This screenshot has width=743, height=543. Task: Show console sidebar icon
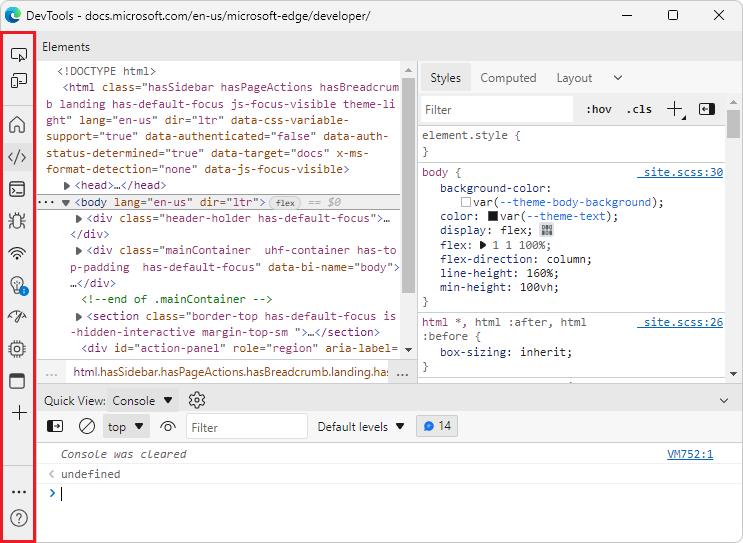tap(55, 426)
